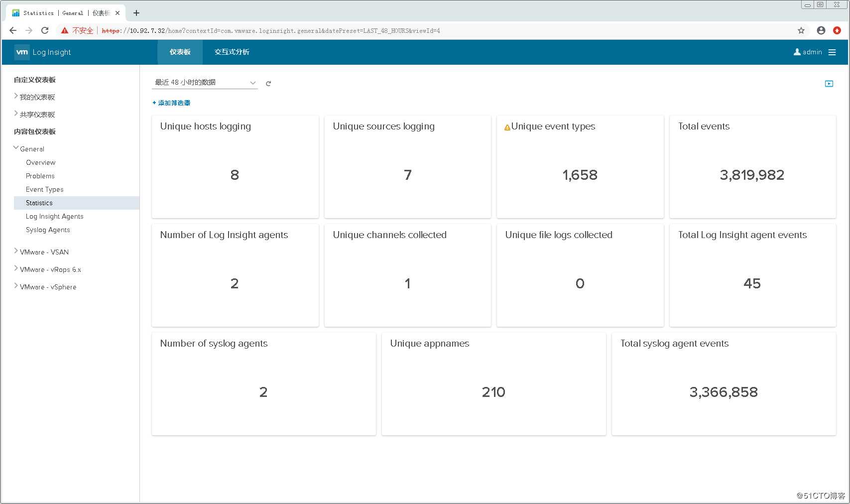850x504 pixels.
Task: Click the Unique hosts logging value 8
Action: point(235,175)
